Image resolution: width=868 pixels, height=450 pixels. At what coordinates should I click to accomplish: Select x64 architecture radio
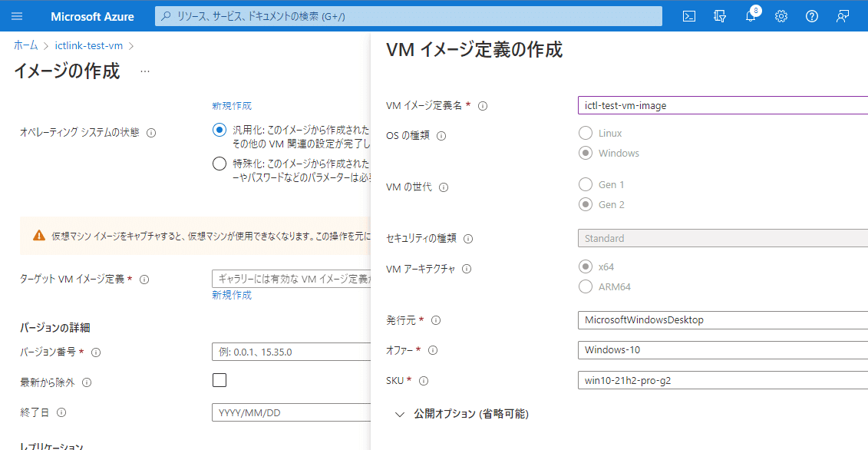point(585,266)
